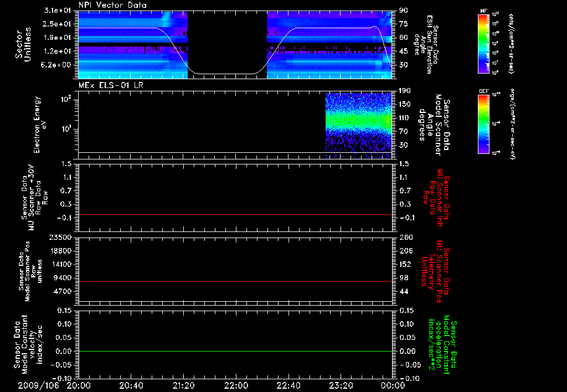Click the 1.9e+01 sector tick label
567x392 pixels.
pyautogui.click(x=58, y=38)
